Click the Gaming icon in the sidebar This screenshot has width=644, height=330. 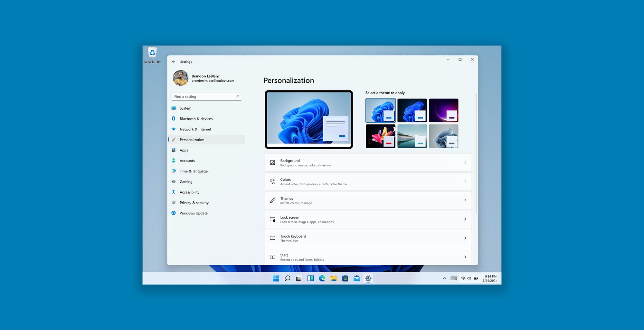tap(174, 181)
